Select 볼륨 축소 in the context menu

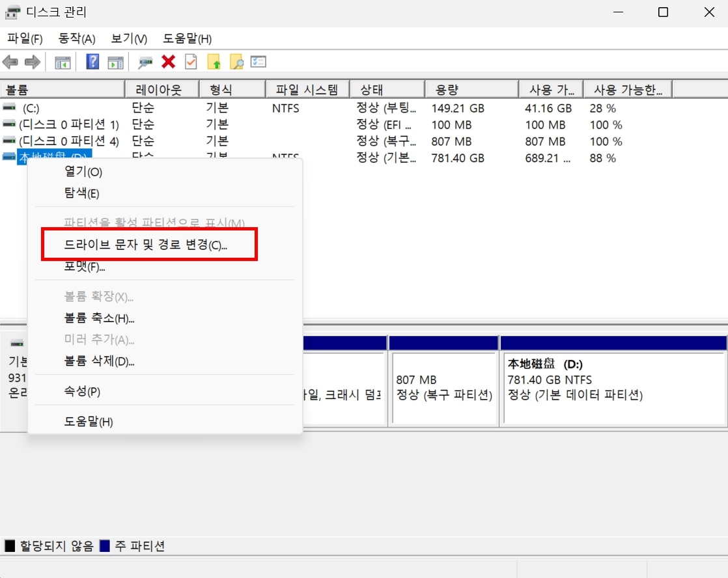[98, 318]
